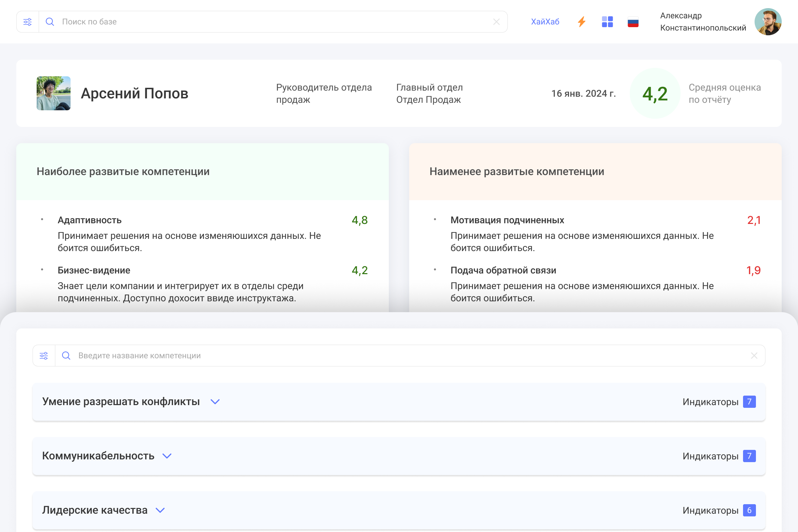The image size is (798, 532).
Task: Open competency search filter settings icon
Action: [x=44, y=356]
